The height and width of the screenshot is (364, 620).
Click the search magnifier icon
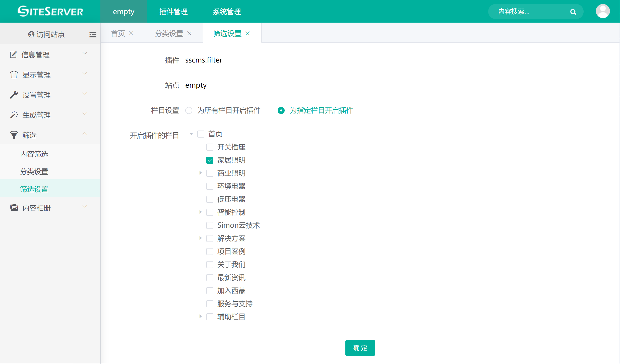573,12
